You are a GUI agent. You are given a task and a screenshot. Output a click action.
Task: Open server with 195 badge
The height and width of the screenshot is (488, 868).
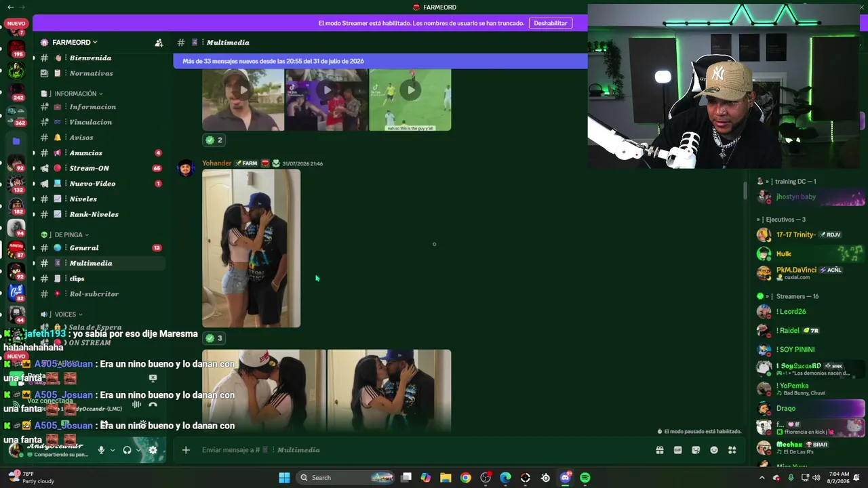[16, 49]
